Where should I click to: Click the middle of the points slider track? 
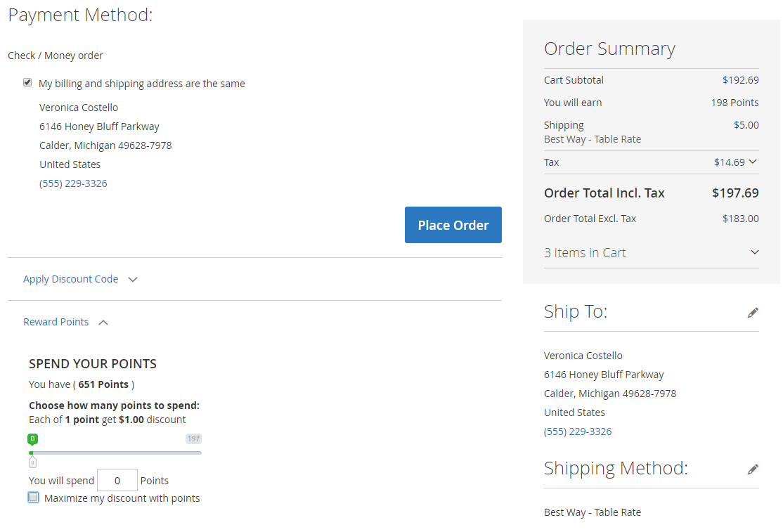point(116,453)
